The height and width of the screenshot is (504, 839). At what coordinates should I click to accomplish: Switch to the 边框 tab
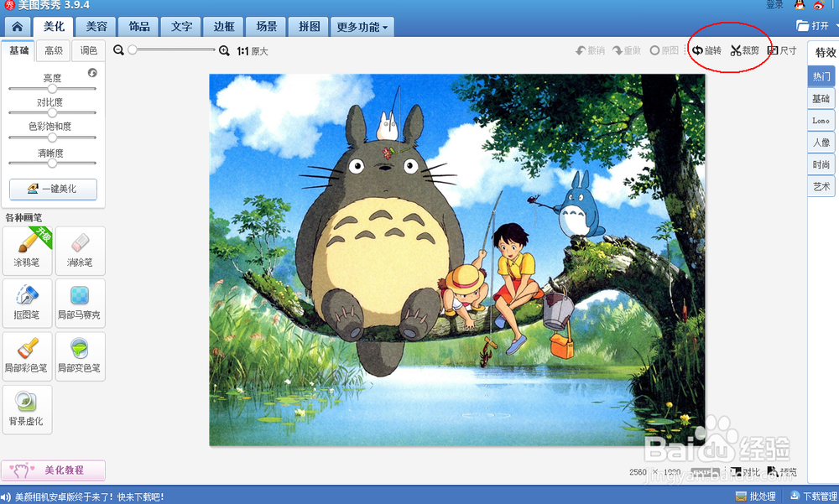pos(224,27)
